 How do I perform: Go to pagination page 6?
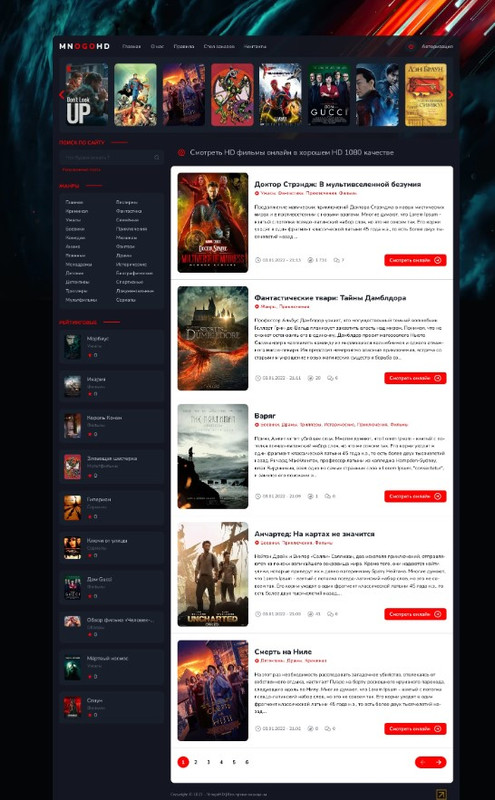(246, 762)
